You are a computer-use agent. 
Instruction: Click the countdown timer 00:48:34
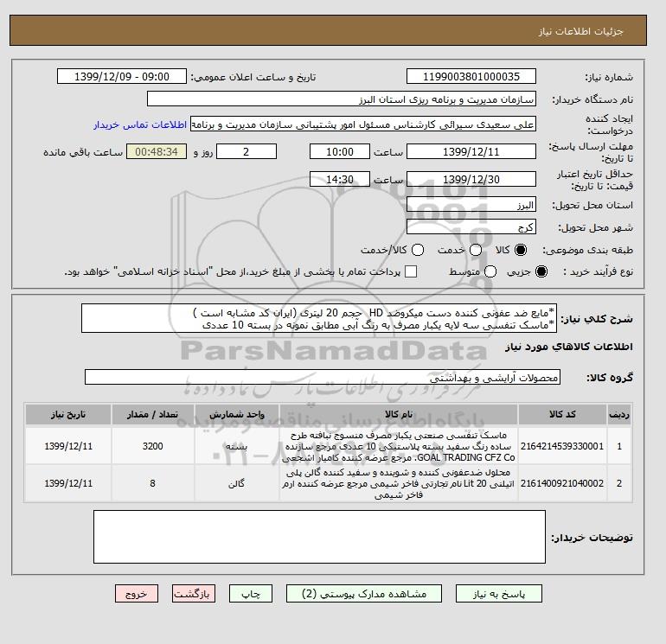[x=157, y=151]
